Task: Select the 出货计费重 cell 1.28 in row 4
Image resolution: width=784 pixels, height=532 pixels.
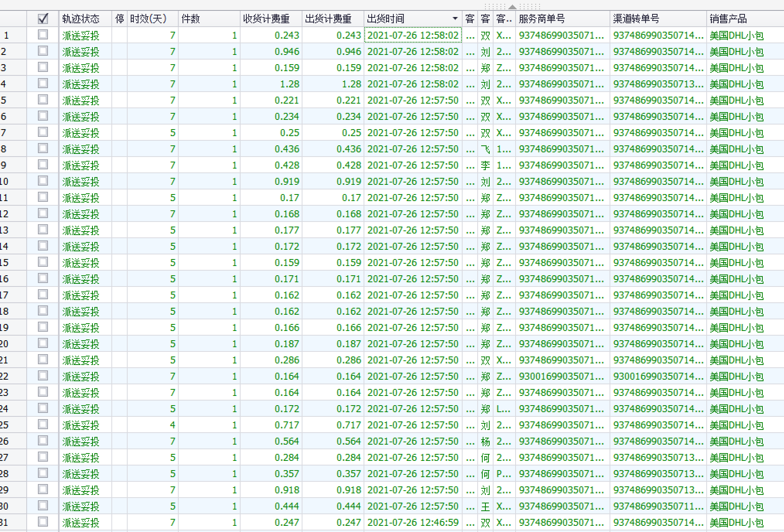Action: click(x=333, y=84)
